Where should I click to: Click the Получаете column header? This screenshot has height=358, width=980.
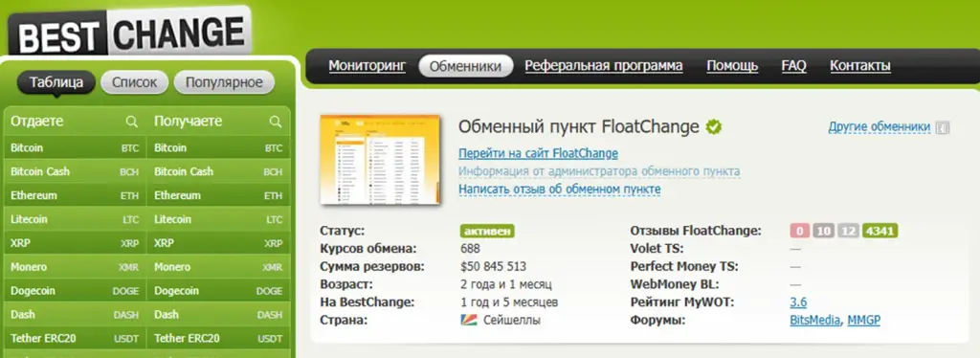tap(189, 122)
